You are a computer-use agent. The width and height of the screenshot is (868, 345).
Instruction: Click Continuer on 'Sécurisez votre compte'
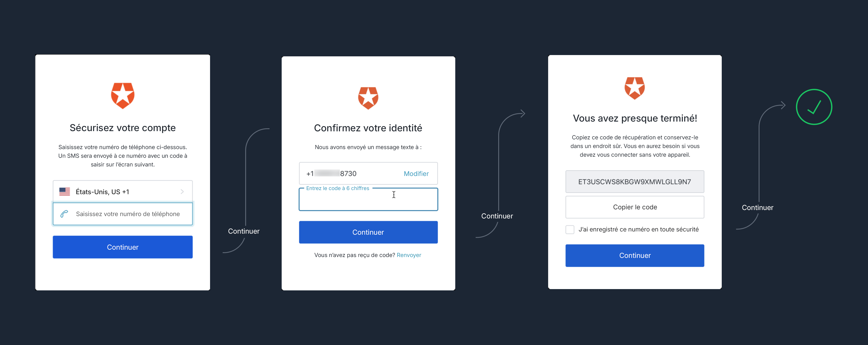coord(122,247)
